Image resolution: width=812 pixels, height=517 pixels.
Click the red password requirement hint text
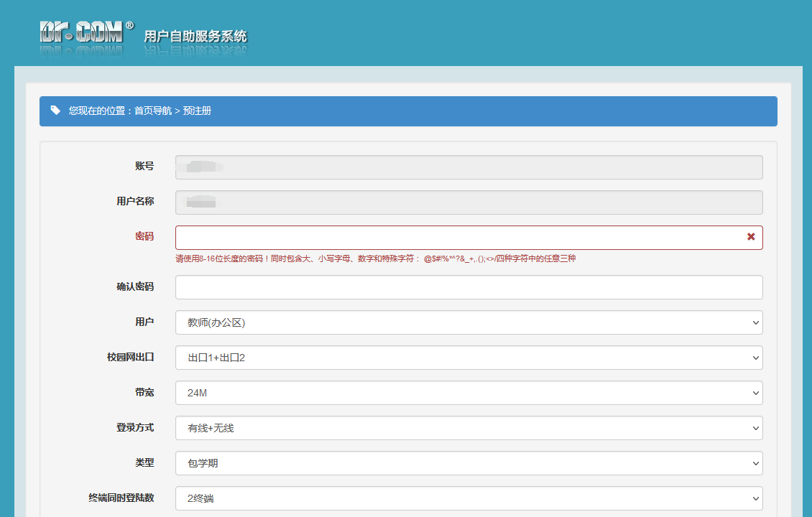(x=375, y=258)
